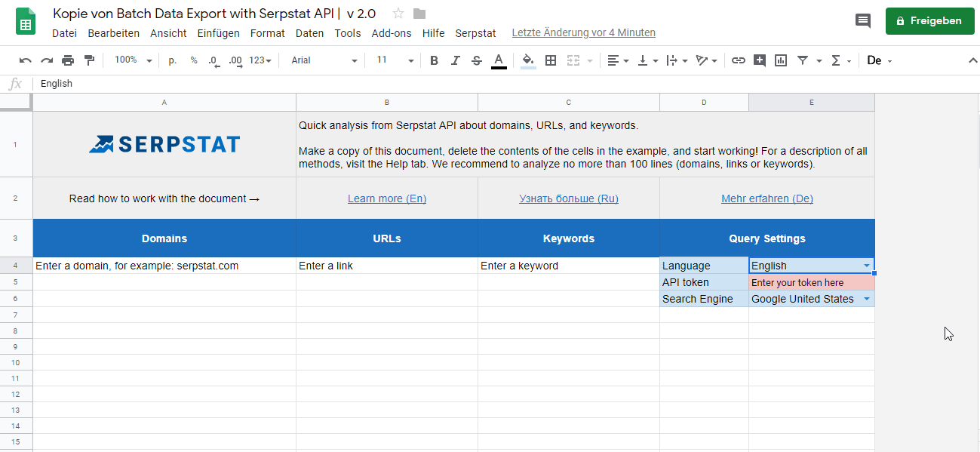Move document using the folder icon

pyautogui.click(x=419, y=14)
